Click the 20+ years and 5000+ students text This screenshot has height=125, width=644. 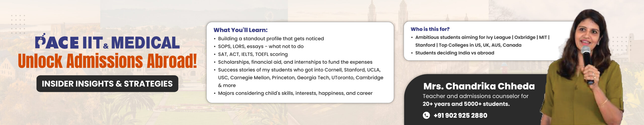pos(466,104)
